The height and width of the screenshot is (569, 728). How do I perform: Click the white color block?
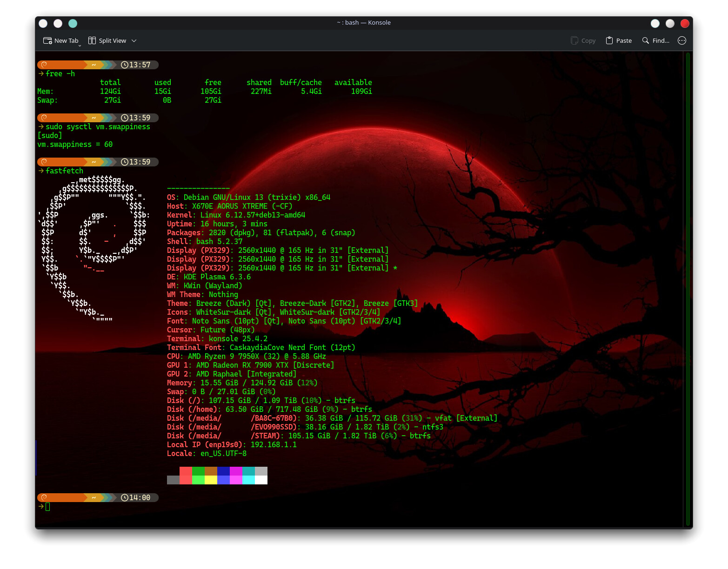[261, 480]
